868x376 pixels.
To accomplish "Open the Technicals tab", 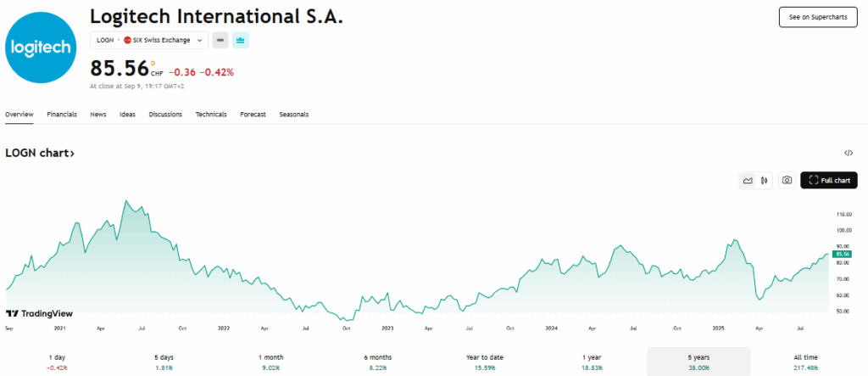I will coord(211,115).
